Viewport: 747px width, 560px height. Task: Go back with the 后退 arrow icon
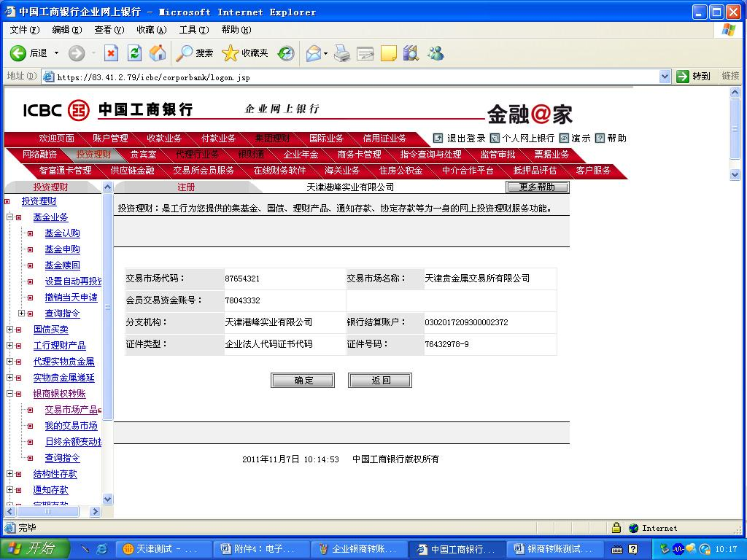[18, 52]
